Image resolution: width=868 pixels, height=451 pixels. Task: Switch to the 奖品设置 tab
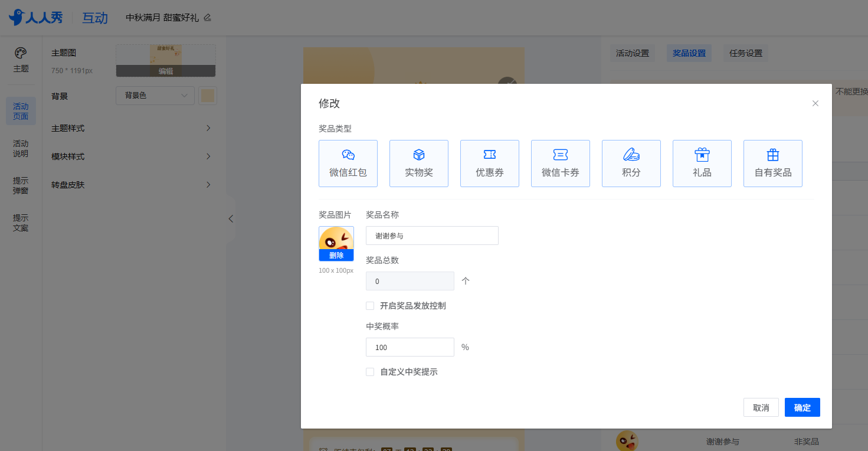pyautogui.click(x=689, y=53)
